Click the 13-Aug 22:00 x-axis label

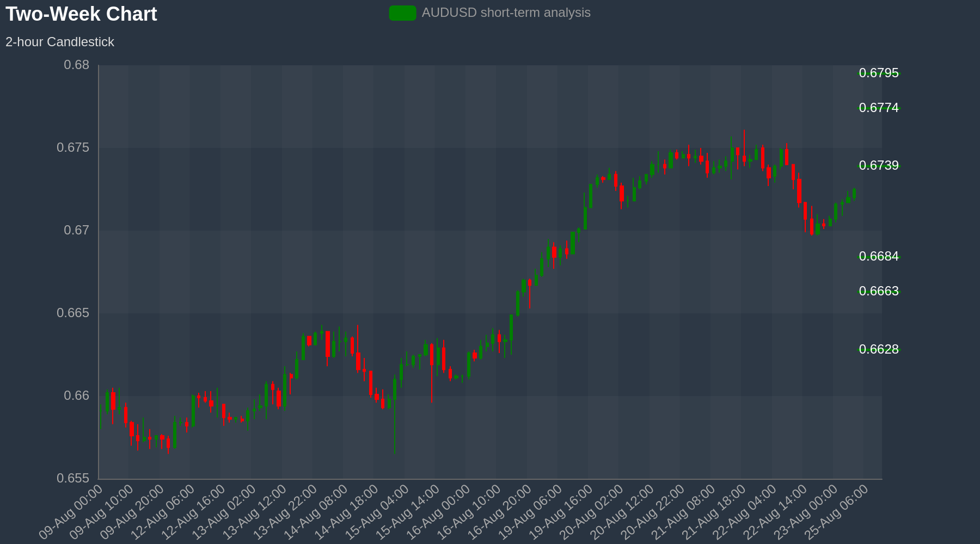tap(285, 512)
